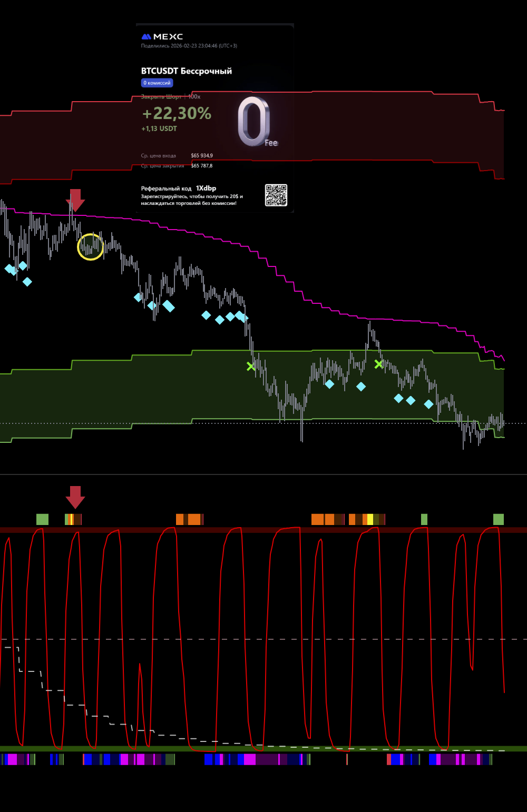Click the red down arrow above the price candles
Image resolution: width=527 pixels, height=812 pixels.
75,200
